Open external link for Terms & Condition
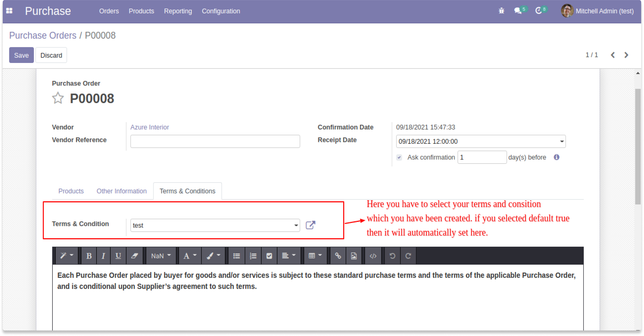 pyautogui.click(x=310, y=225)
